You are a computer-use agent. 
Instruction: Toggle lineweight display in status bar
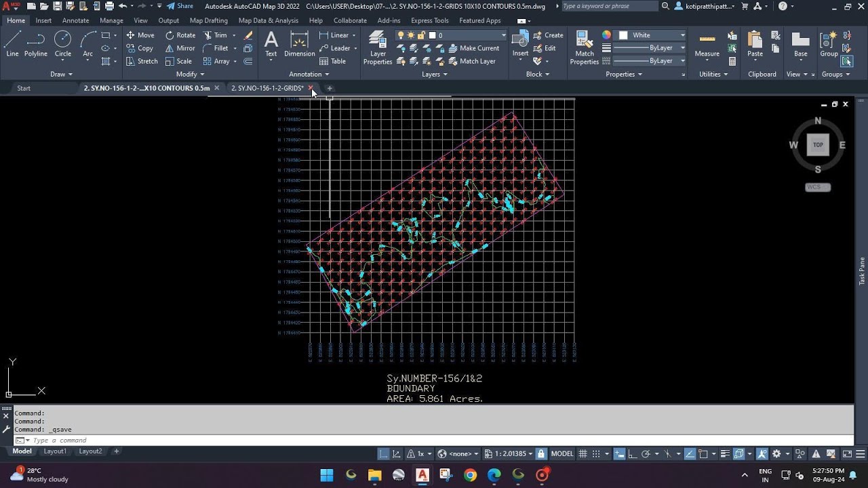pyautogui.click(x=725, y=453)
